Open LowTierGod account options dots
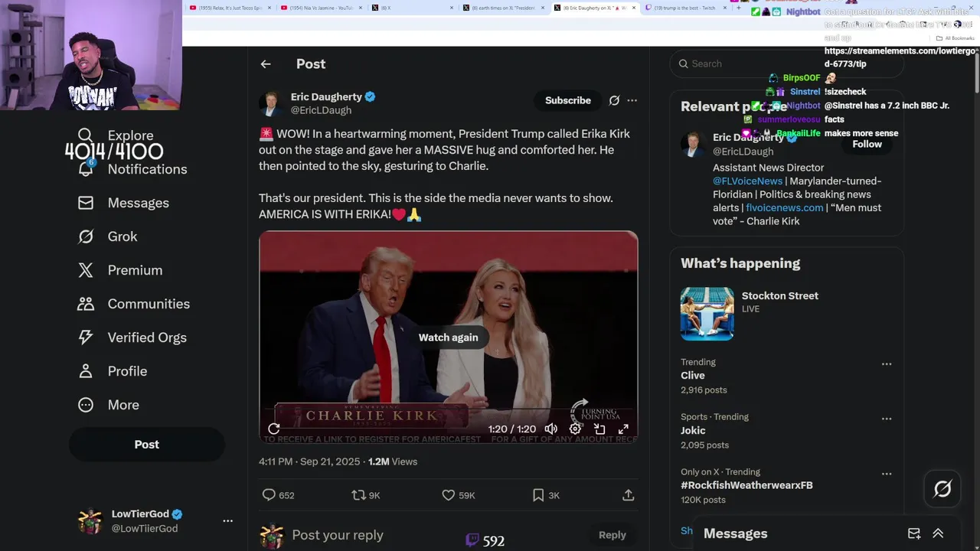This screenshot has height=551, width=980. pyautogui.click(x=227, y=521)
